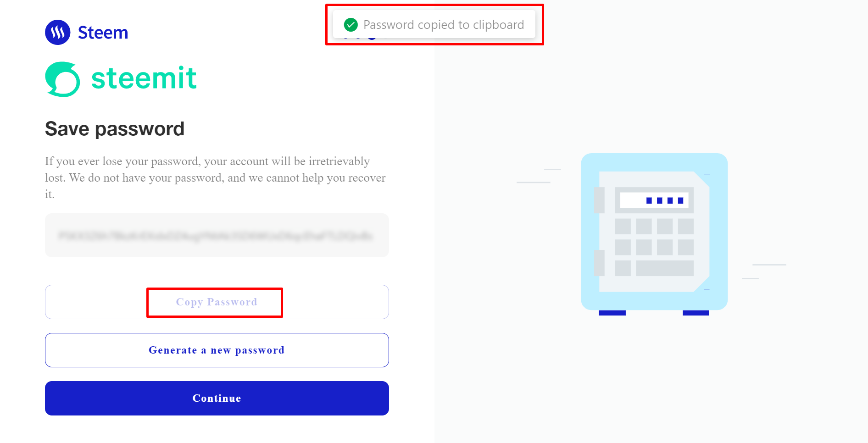868x443 pixels.
Task: Click the green steemit wordmark
Action: pyautogui.click(x=144, y=78)
